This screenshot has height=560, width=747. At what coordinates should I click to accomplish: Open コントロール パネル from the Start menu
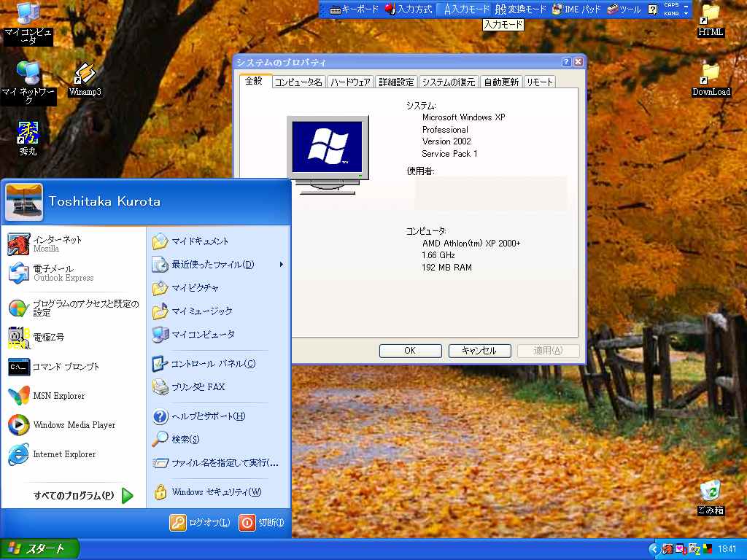pyautogui.click(x=218, y=364)
